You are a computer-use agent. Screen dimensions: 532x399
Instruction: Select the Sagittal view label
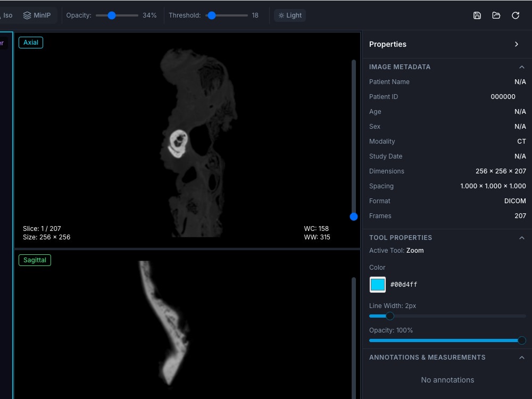pyautogui.click(x=35, y=260)
